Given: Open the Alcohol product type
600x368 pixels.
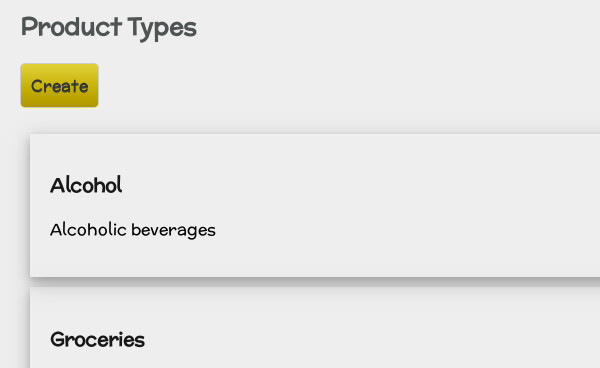Looking at the screenshot, I should pos(86,186).
